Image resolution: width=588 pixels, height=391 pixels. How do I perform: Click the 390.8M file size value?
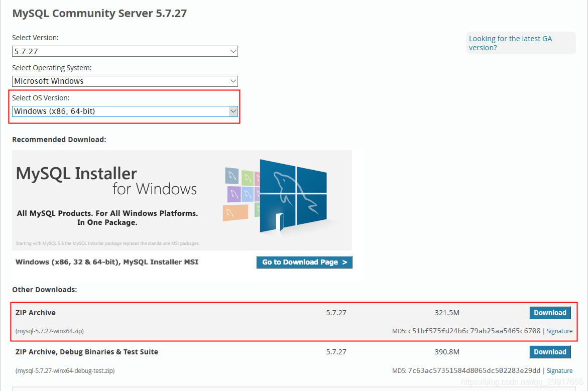446,352
